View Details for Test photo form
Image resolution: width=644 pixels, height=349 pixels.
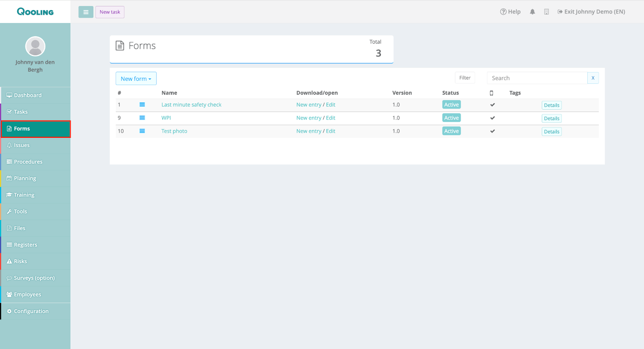[551, 132]
